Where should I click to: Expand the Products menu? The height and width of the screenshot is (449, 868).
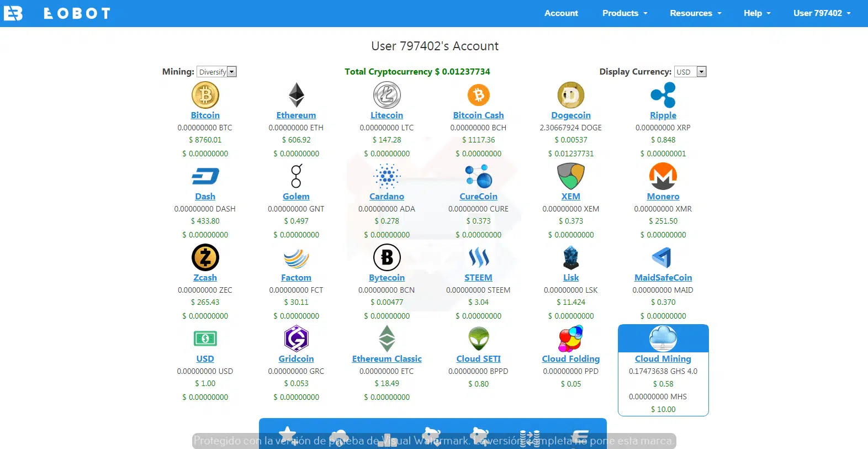point(624,13)
